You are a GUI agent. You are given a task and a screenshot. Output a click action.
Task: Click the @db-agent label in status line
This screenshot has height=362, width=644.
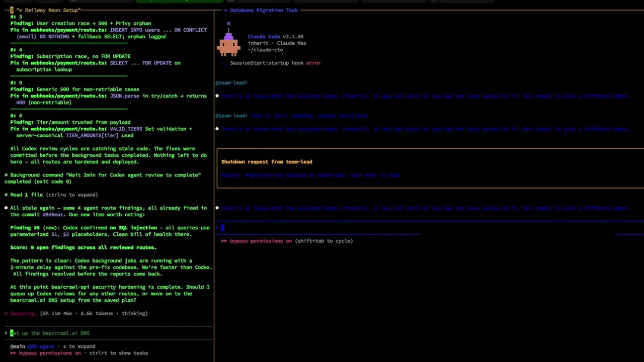41,346
